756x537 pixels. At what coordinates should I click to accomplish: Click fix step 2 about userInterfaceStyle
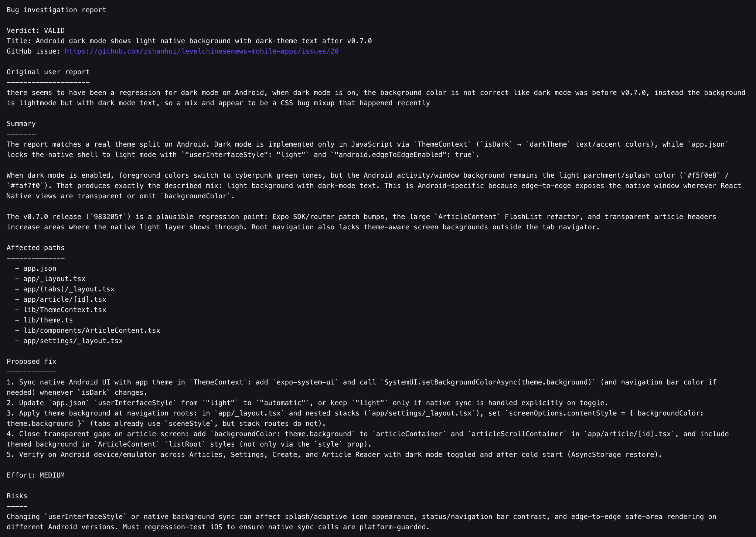[x=307, y=403]
